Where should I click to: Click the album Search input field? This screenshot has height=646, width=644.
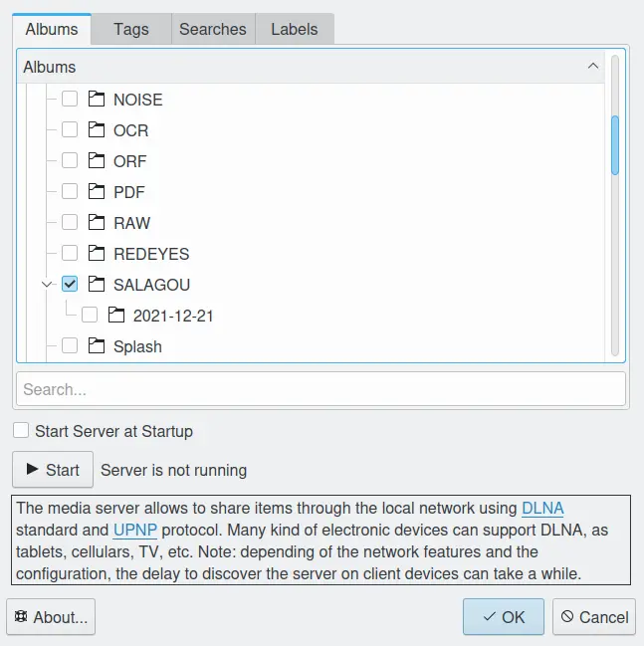[321, 389]
